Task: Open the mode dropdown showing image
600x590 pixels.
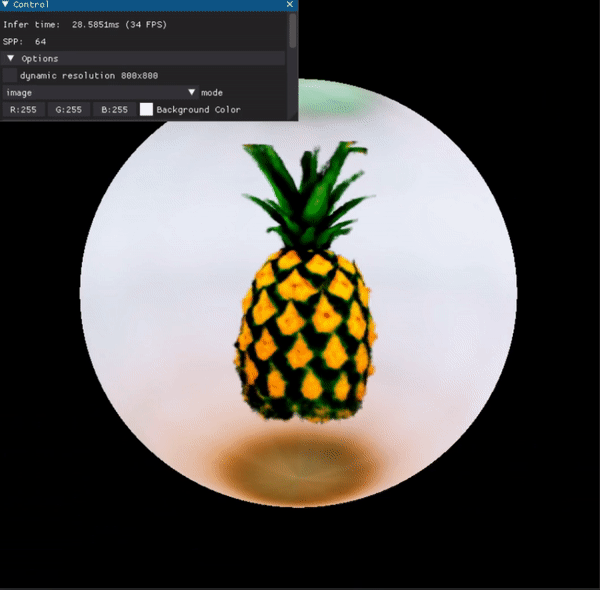Action: coord(95,92)
